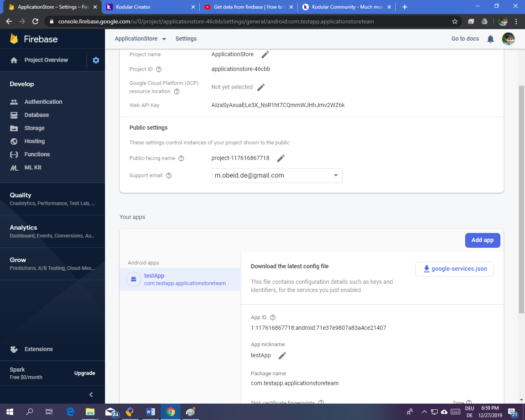Click the help icon next to App ID
The image size is (525, 420).
click(x=273, y=317)
